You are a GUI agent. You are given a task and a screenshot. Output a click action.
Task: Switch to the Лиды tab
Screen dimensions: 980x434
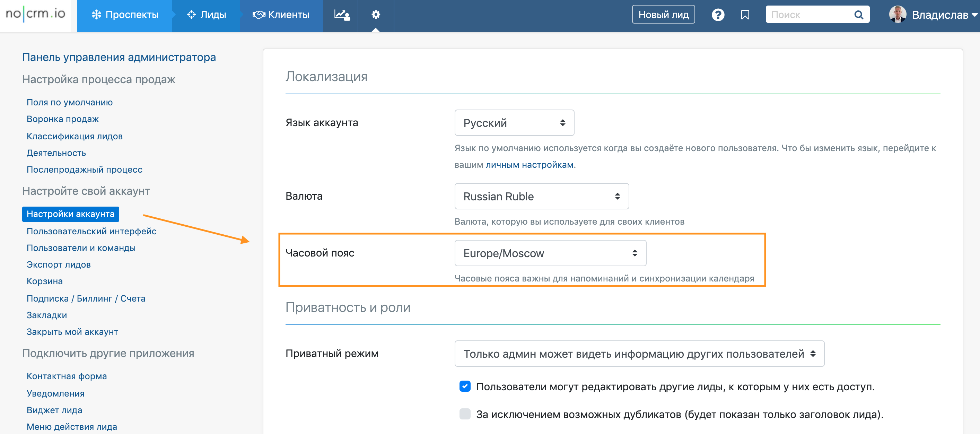tap(207, 15)
